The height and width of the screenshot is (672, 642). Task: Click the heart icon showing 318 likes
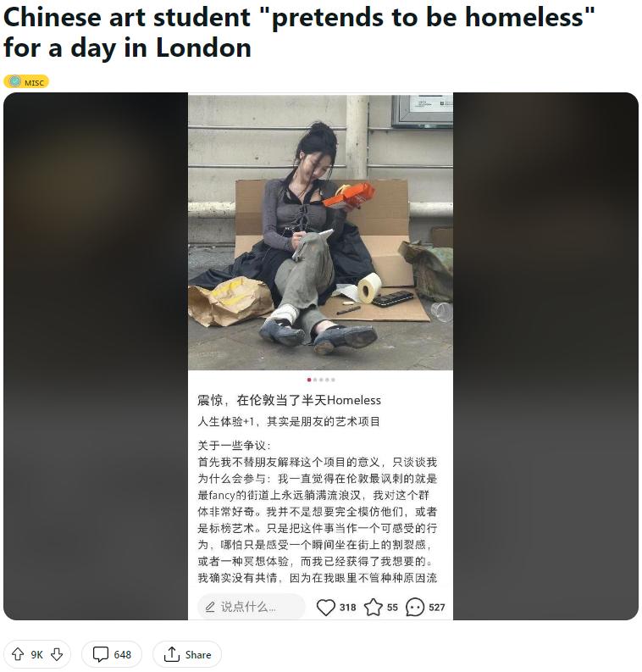[x=325, y=607]
